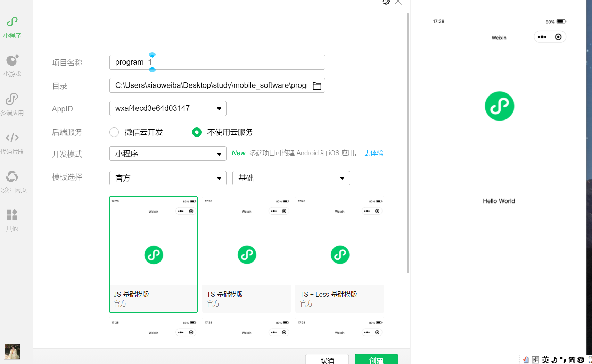Close the project creation dialog
The height and width of the screenshot is (364, 592).
tap(398, 2)
